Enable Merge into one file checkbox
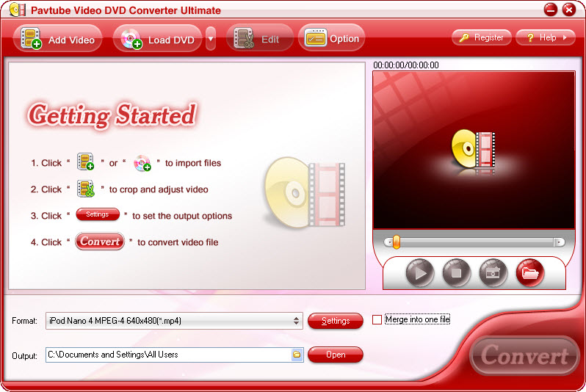The height and width of the screenshot is (392, 586). click(377, 319)
